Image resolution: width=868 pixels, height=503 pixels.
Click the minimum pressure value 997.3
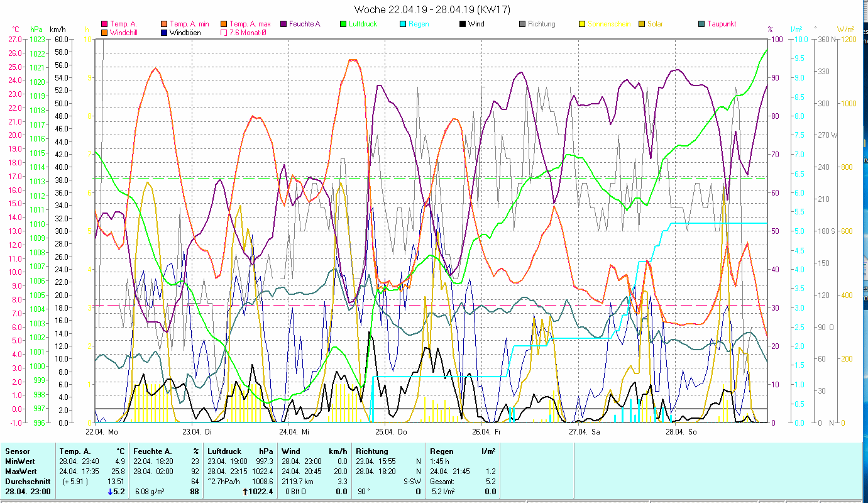coord(264,462)
